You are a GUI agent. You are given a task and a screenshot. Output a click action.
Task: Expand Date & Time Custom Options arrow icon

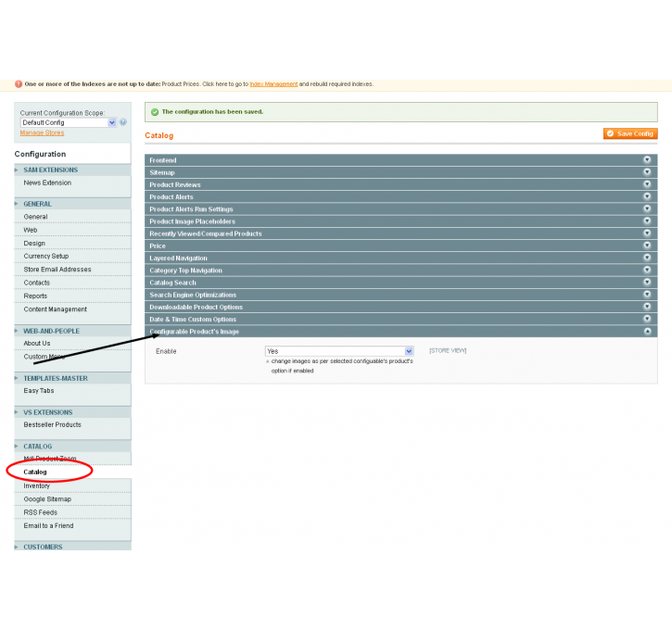click(x=647, y=319)
